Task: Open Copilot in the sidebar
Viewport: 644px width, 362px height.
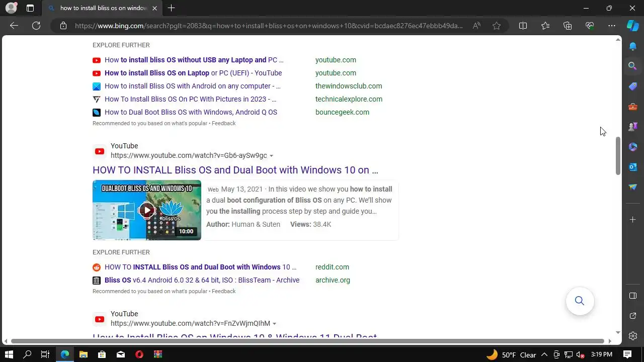Action: pos(633,26)
